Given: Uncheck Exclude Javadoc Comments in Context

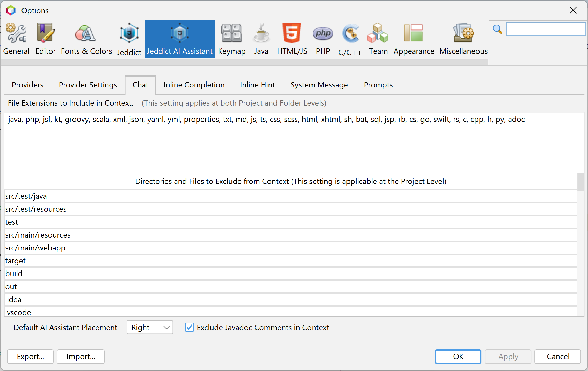Looking at the screenshot, I should 190,327.
